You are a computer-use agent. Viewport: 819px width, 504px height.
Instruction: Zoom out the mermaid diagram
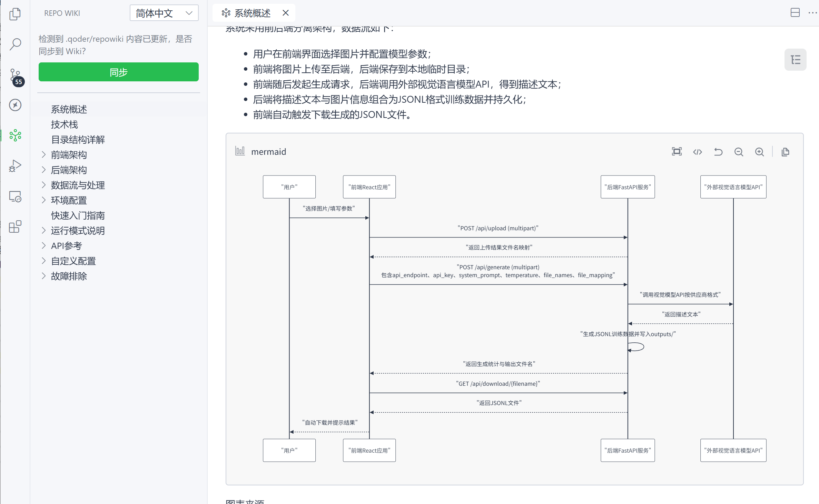pos(739,152)
